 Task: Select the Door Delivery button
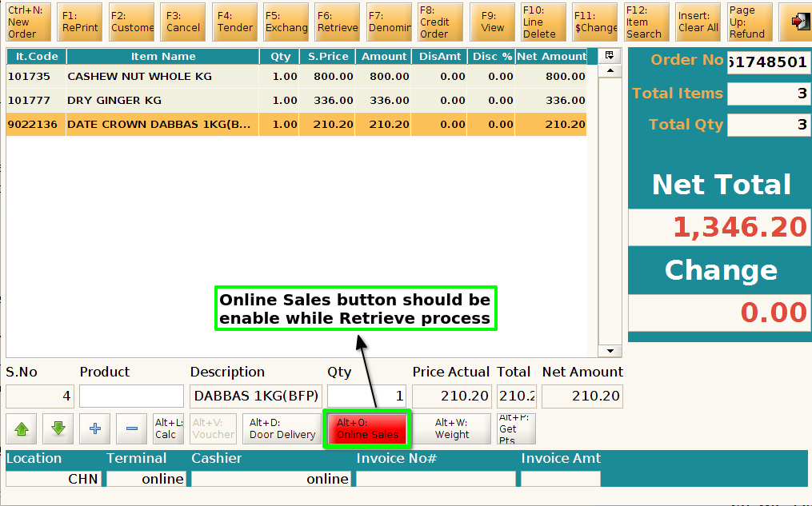tap(282, 428)
